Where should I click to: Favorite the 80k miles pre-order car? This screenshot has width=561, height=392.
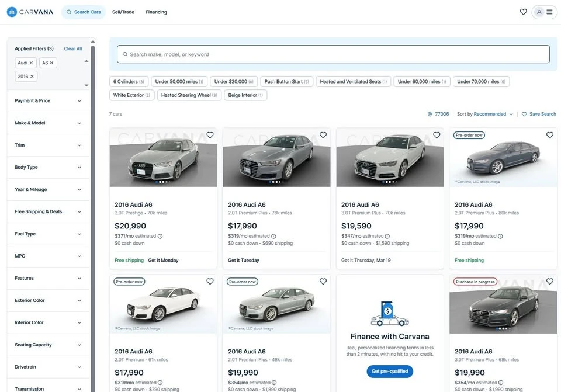[550, 135]
